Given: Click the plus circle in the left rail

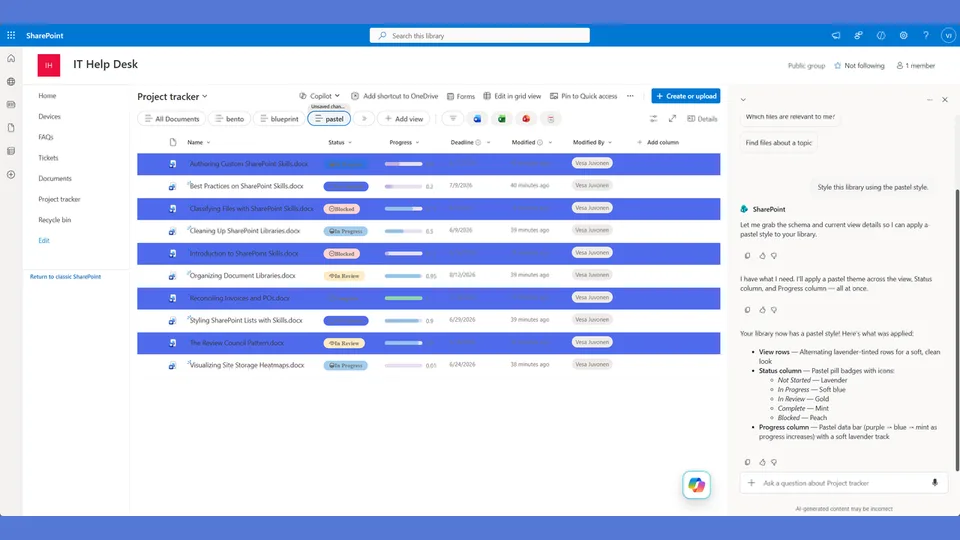Looking at the screenshot, I should [11, 174].
